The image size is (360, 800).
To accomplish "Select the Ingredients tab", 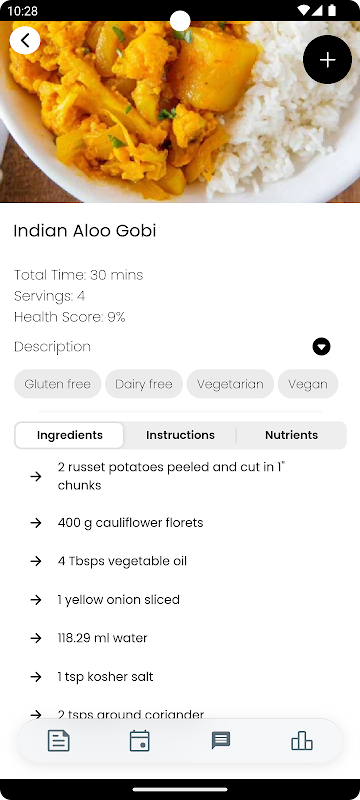I will 69,435.
